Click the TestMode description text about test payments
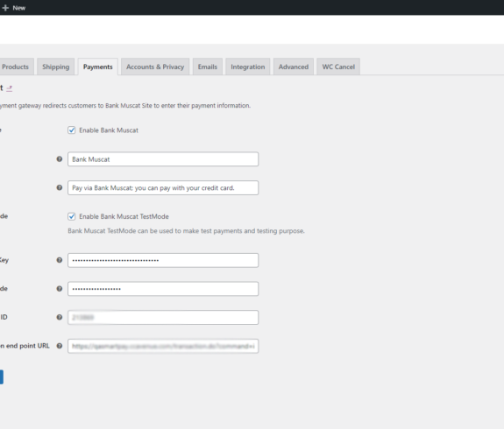The width and height of the screenshot is (504, 429). coord(186,231)
